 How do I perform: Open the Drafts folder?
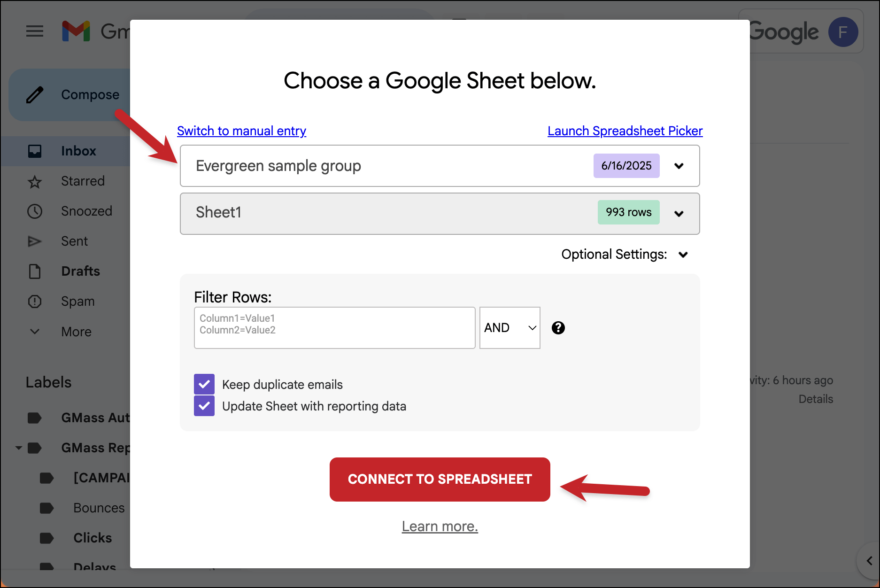(80, 271)
